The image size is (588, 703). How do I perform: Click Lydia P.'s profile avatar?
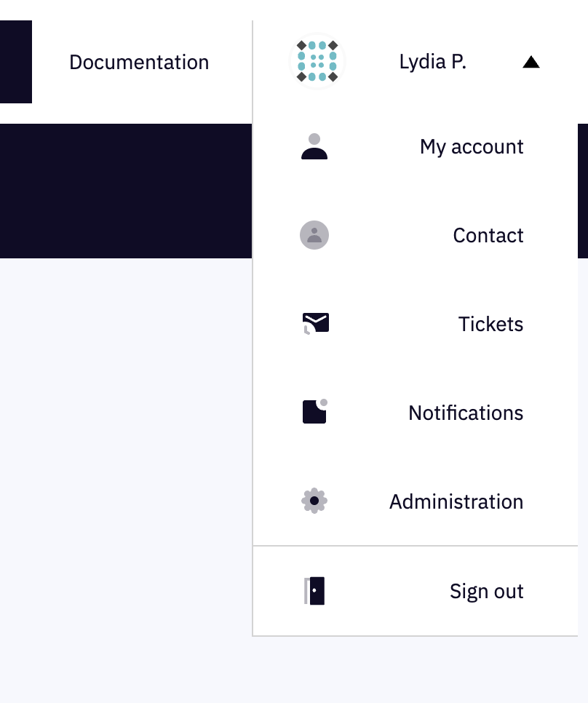(317, 62)
